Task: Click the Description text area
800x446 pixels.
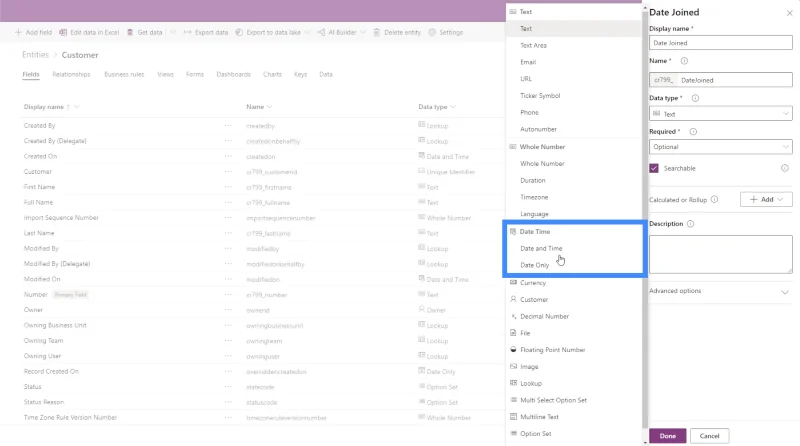Action: coord(720,254)
